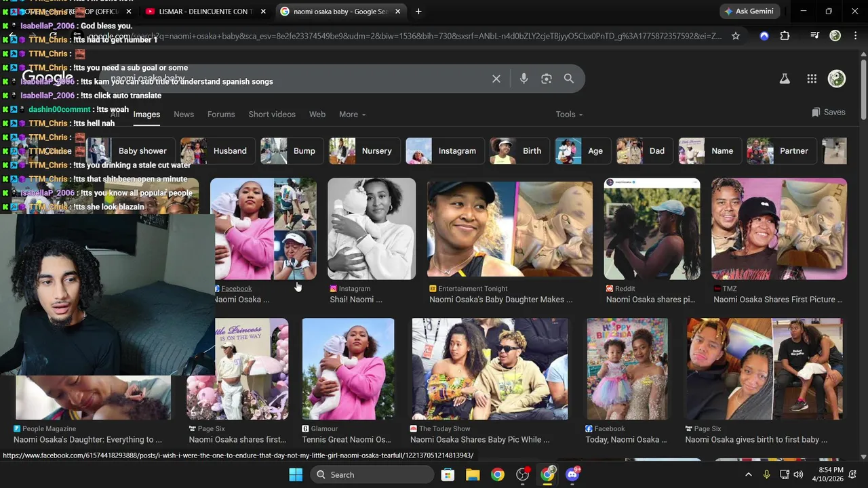The height and width of the screenshot is (488, 868).
Task: Click the browser address bar URL
Action: (x=403, y=36)
